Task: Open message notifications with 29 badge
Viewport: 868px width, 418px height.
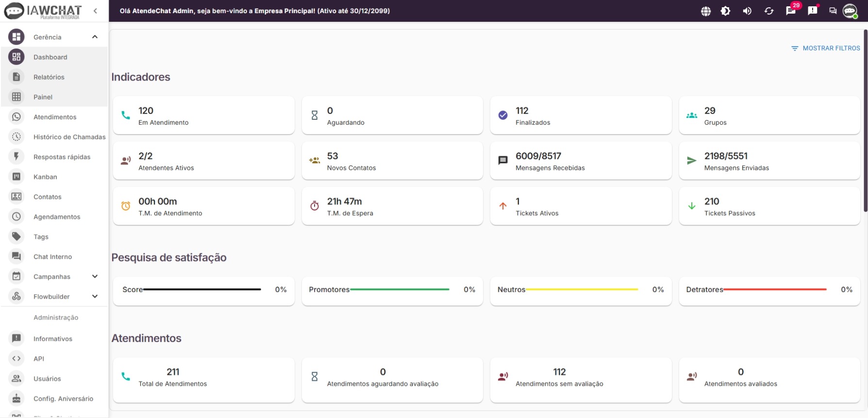Action: click(791, 11)
